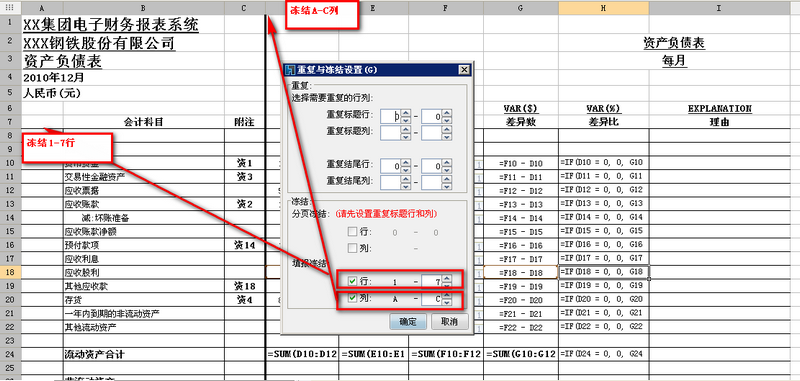Increase 填报冻结 行 end value 7 with up arrow
This screenshot has width=800, height=381.
click(446, 278)
